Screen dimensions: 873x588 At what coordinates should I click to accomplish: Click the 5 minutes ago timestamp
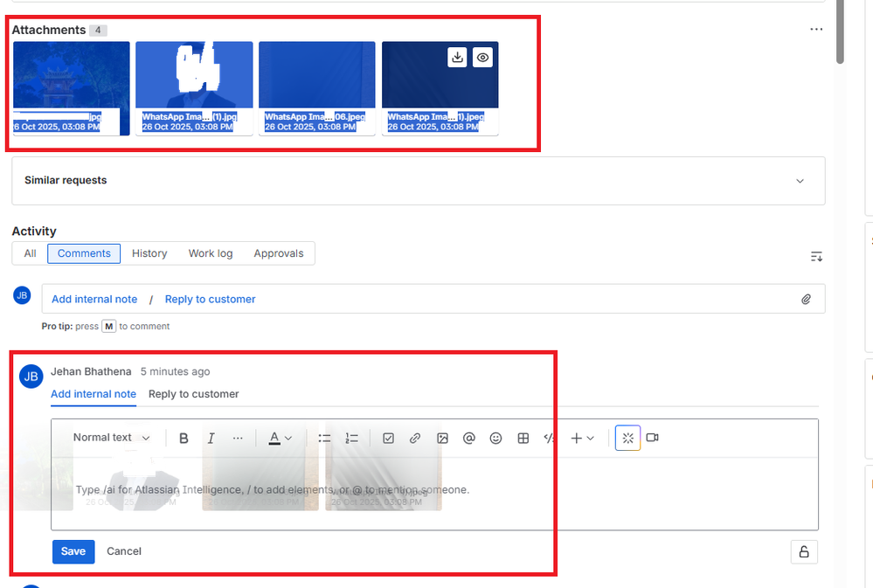click(175, 371)
